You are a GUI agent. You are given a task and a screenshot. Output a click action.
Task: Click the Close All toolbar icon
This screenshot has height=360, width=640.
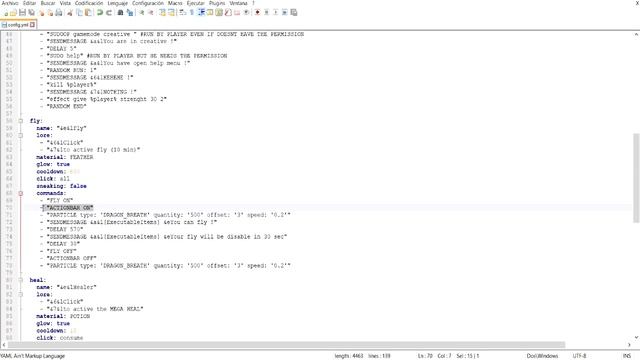[x=50, y=13]
